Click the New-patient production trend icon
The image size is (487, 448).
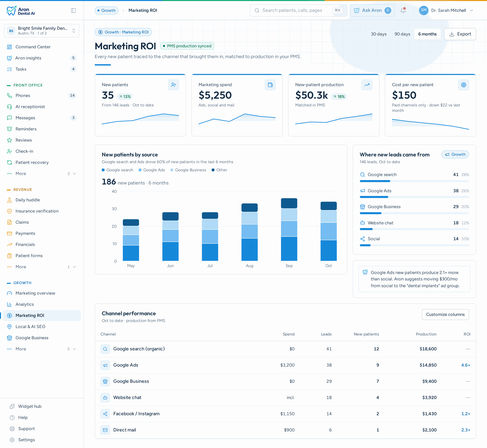(x=367, y=85)
